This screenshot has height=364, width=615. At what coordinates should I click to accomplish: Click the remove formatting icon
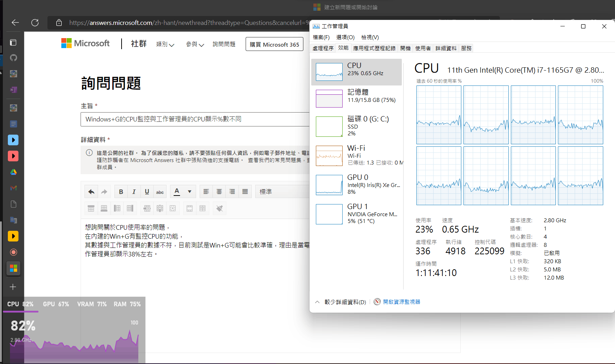pyautogui.click(x=219, y=208)
